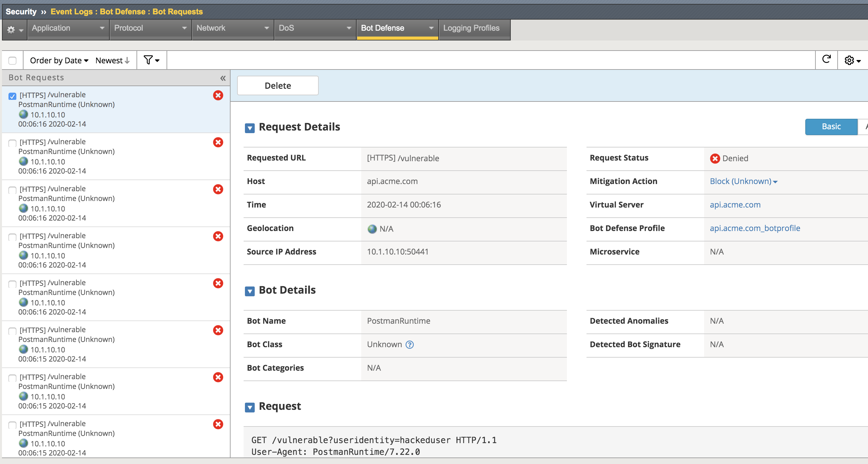Click the refresh icon in the toolbar

click(826, 60)
